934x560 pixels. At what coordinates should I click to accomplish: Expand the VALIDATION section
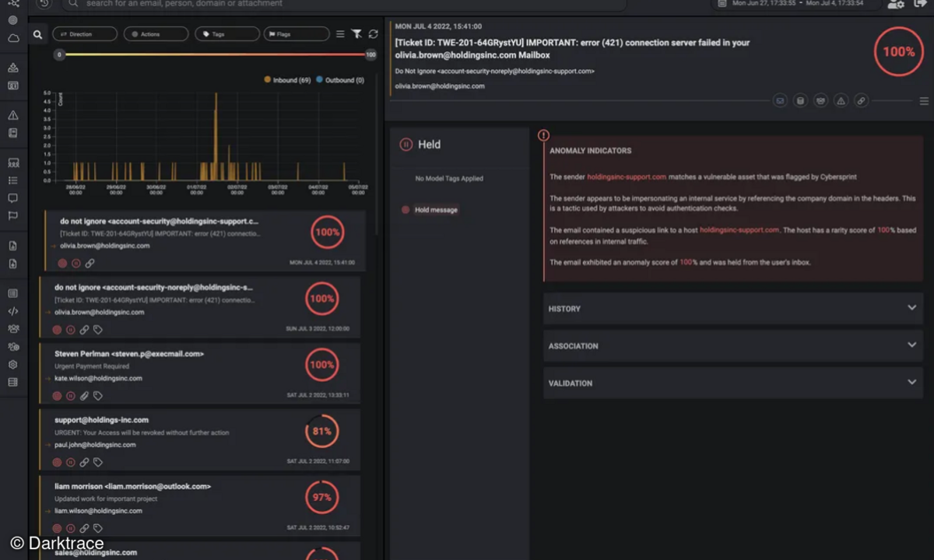point(732,383)
